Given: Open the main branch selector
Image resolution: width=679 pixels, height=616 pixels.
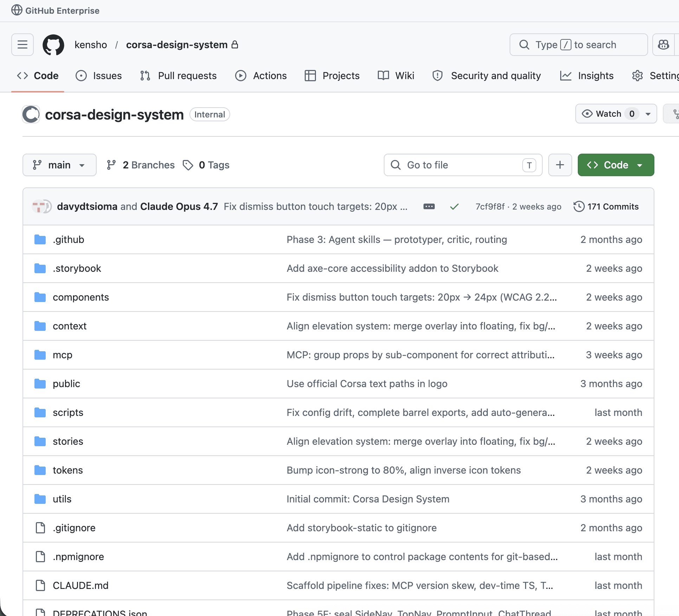Looking at the screenshot, I should pos(59,165).
